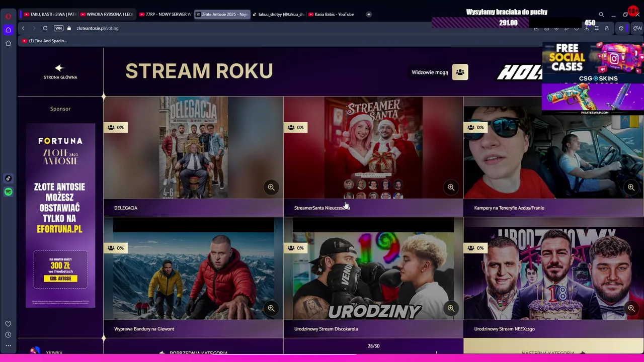Viewport: 644px width, 362px height.
Task: Click the KOD: ANTOSIE yellow label
Action: pos(60,279)
